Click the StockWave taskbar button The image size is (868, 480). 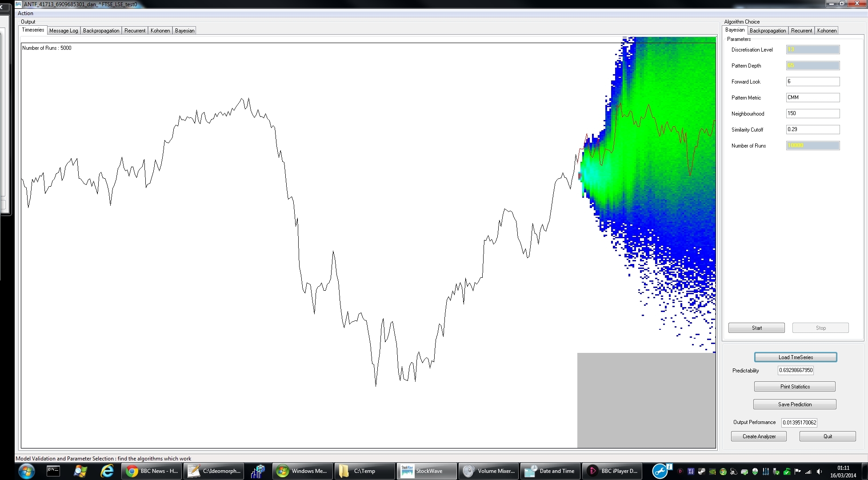(x=426, y=471)
